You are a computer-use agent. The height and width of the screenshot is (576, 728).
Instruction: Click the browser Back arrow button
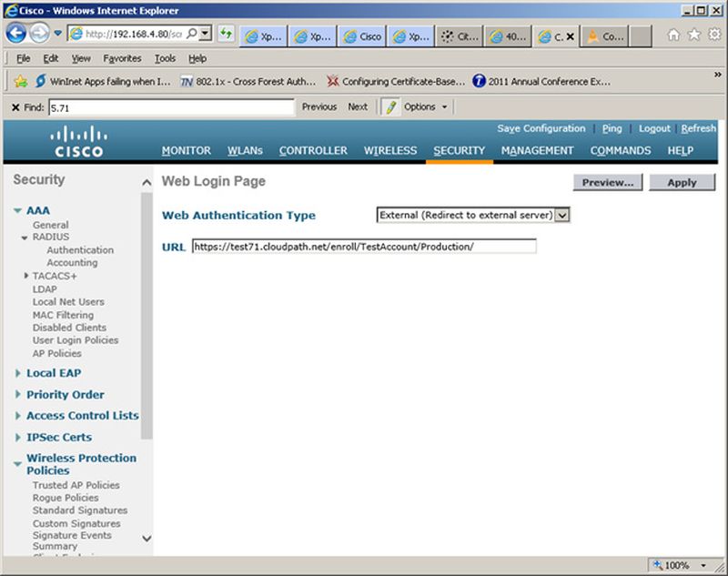pos(16,34)
